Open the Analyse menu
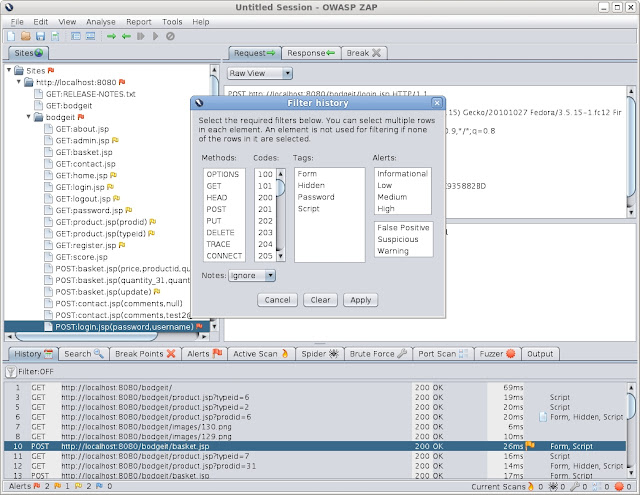The image size is (640, 495). coord(100,22)
